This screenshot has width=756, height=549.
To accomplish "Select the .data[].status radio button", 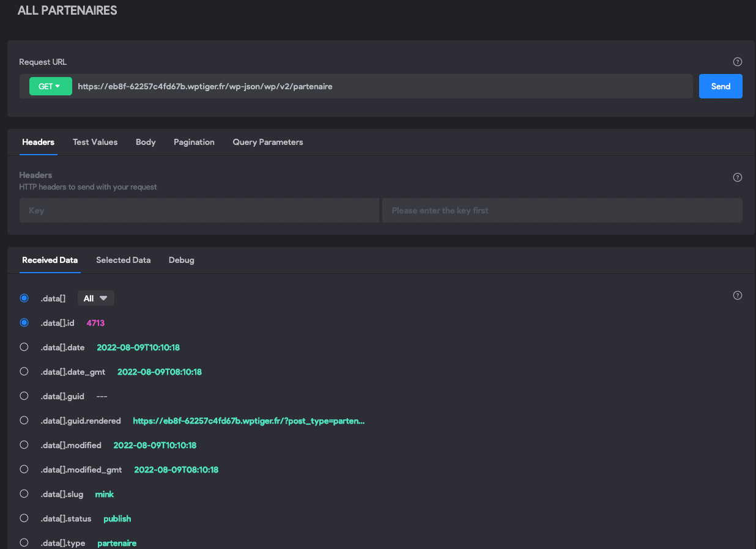I will click(24, 518).
